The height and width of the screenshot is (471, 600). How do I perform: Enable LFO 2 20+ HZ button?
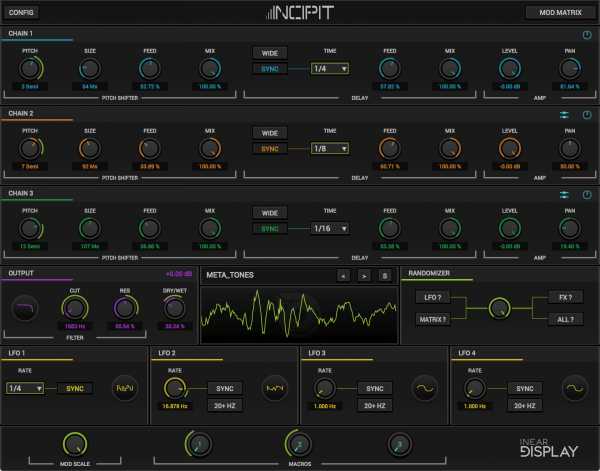[x=225, y=406]
